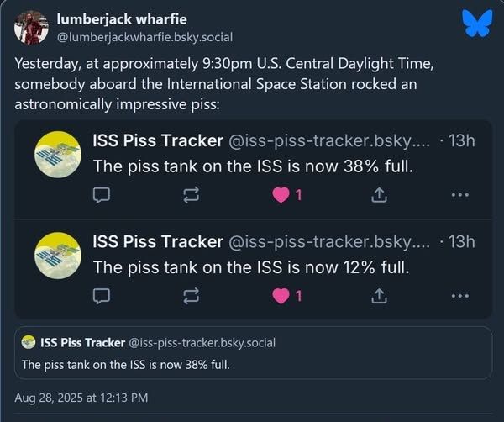Repost the 38% full post
This screenshot has height=422, width=504.
[x=191, y=195]
